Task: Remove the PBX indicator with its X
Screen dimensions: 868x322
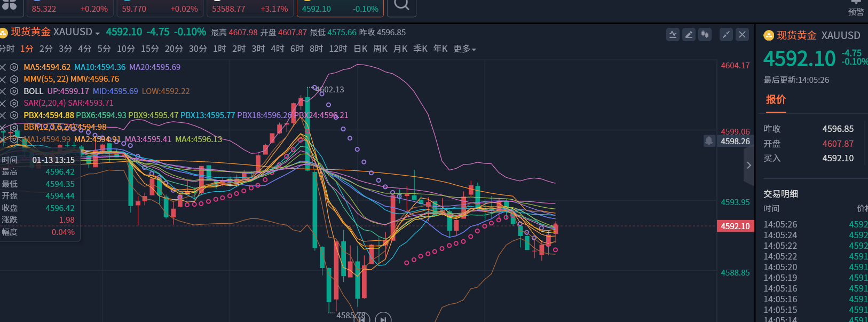Action: click(3, 115)
